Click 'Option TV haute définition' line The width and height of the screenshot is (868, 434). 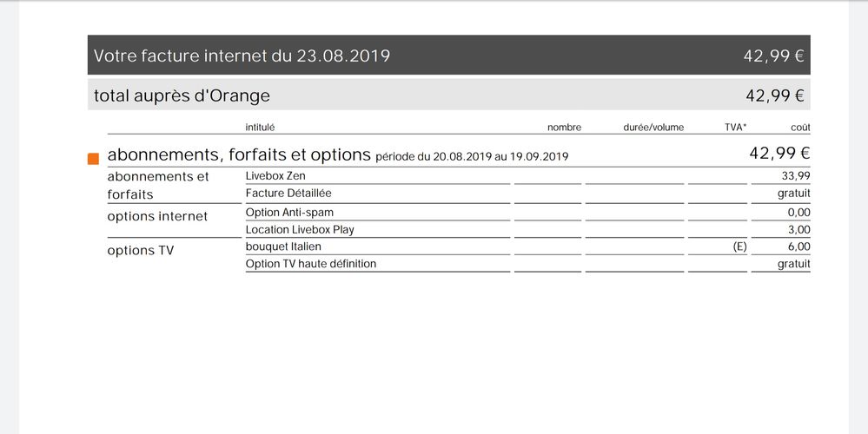[311, 264]
